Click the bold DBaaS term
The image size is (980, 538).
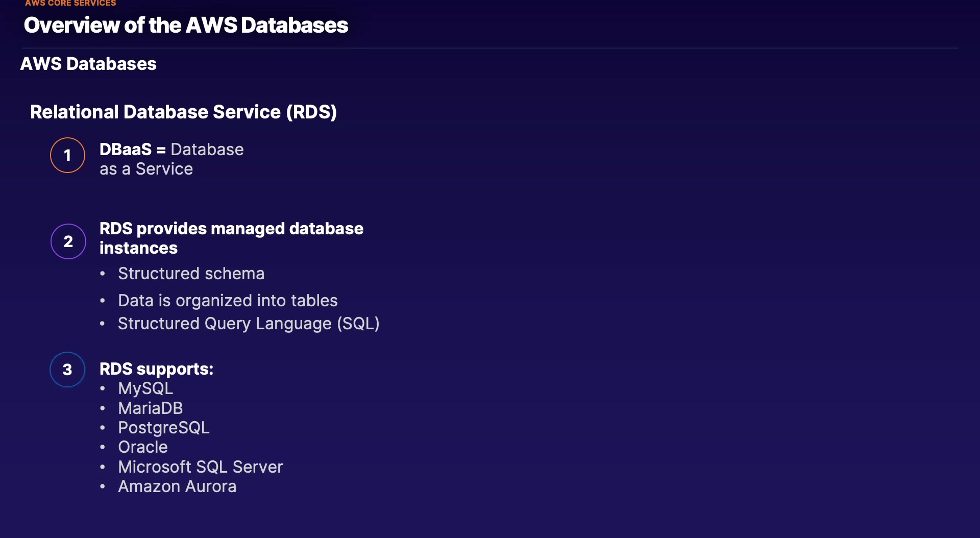(x=125, y=150)
